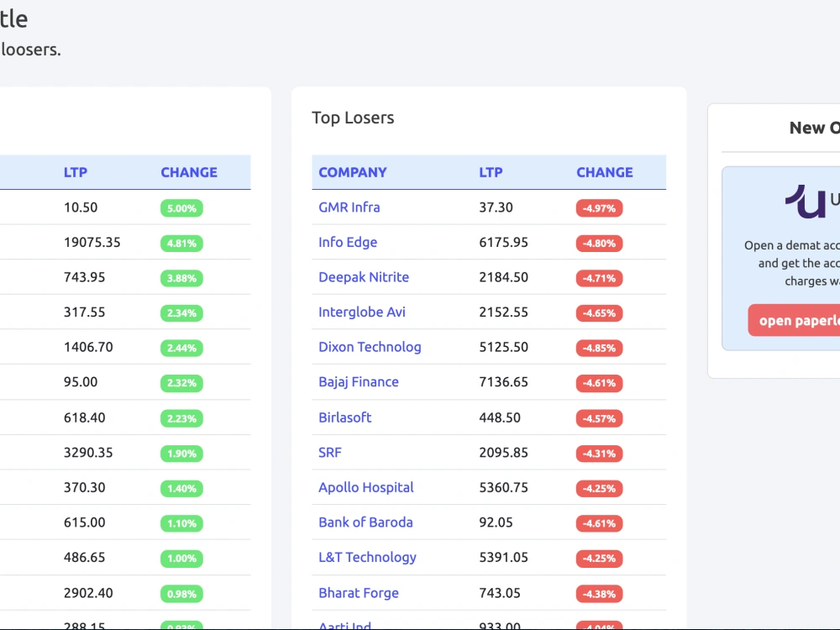The image size is (840, 630).
Task: Click the GMR Infra LTP value 37.30
Action: [496, 207]
